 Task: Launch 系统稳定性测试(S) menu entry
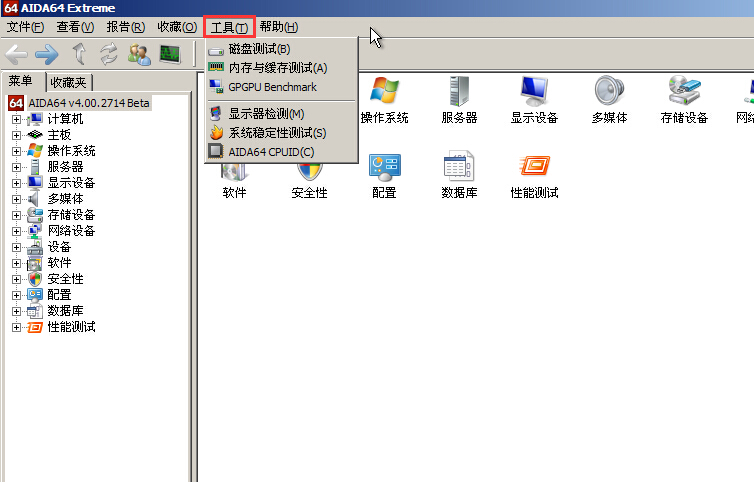click(282, 133)
